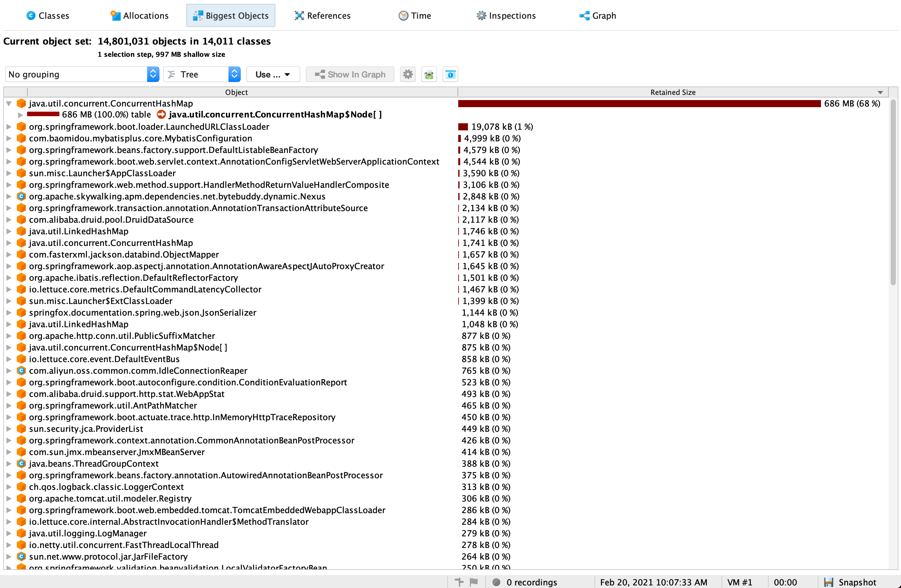Expand the CommonAnnotationBeanPostProcessor row

click(x=9, y=440)
